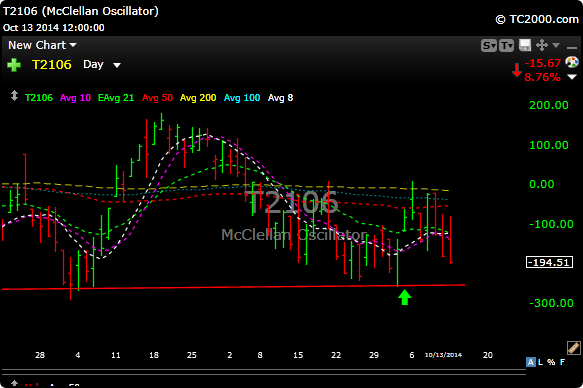Click the up-down arrows icon beside legend
This screenshot has width=583, height=388.
(14, 96)
